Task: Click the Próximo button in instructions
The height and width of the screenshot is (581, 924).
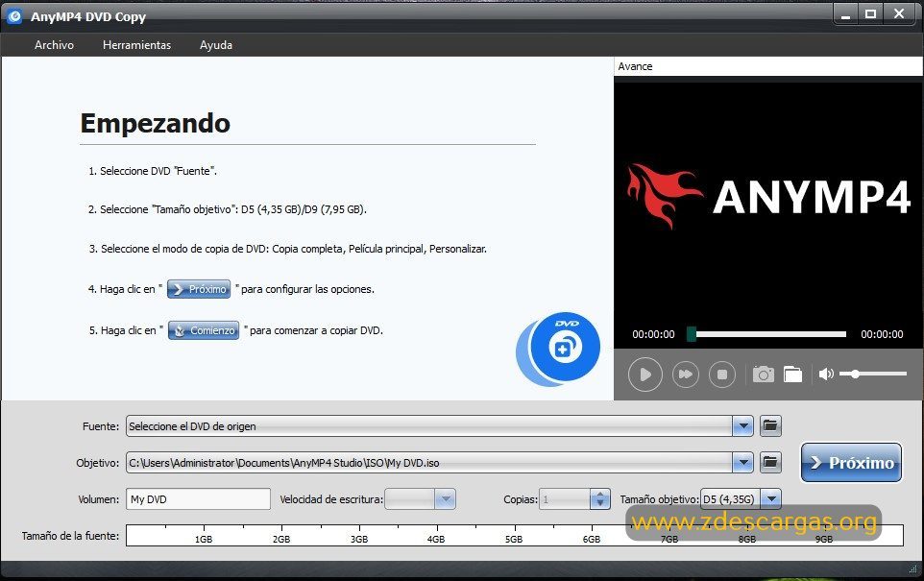Action: pos(199,289)
